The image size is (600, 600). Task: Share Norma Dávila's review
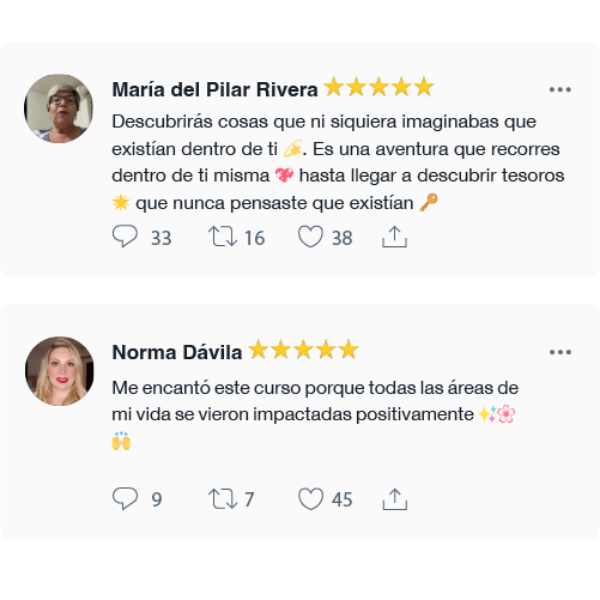click(x=395, y=499)
